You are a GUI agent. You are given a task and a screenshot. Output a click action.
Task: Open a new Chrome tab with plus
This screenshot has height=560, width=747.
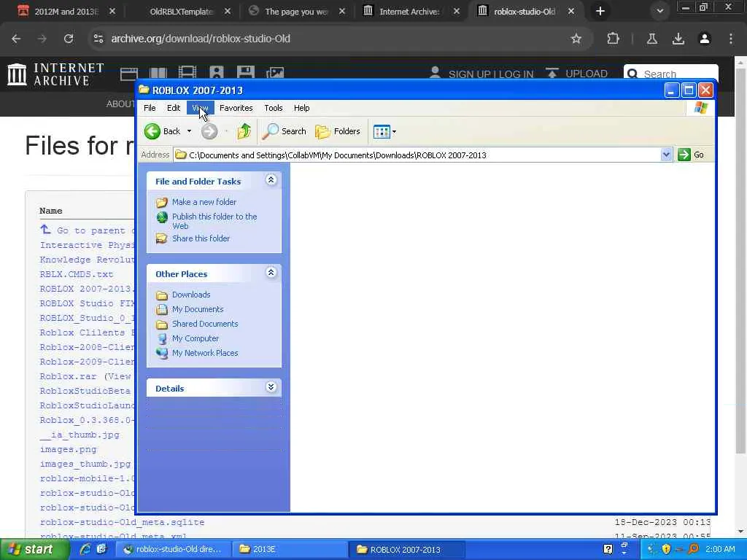[600, 11]
